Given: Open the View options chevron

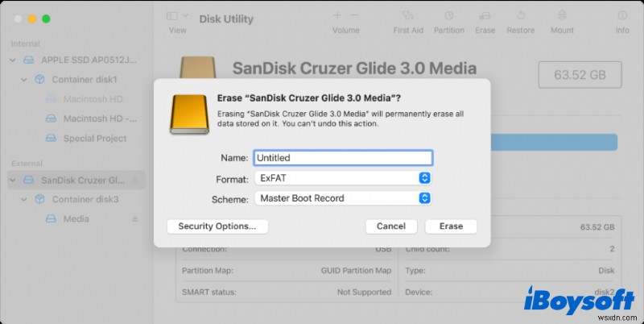Looking at the screenshot, I should 186,15.
